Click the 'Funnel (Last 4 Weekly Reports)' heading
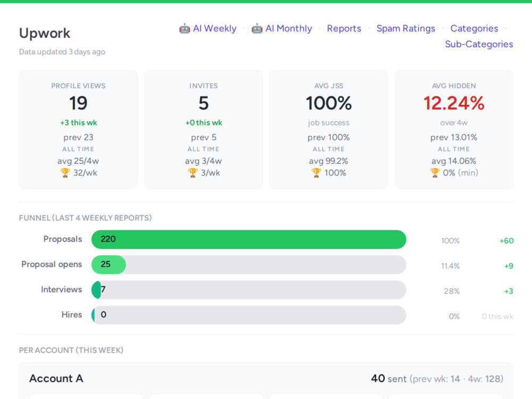 [x=85, y=218]
